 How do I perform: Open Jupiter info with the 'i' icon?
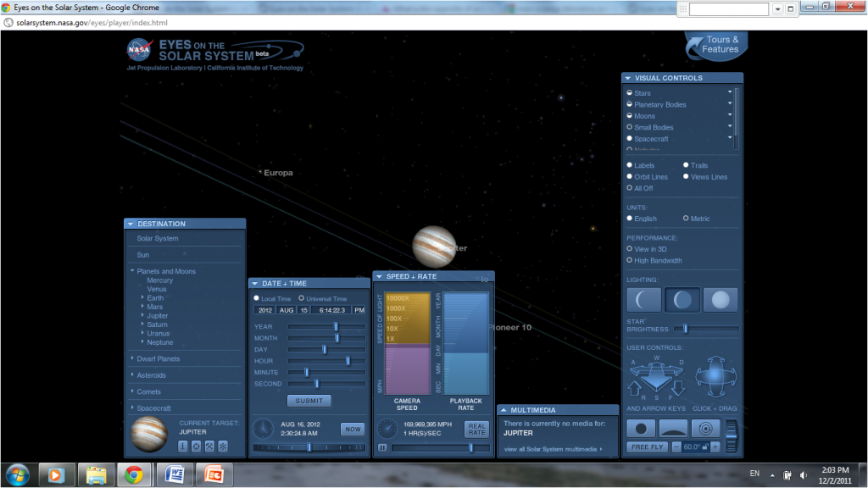point(181,446)
